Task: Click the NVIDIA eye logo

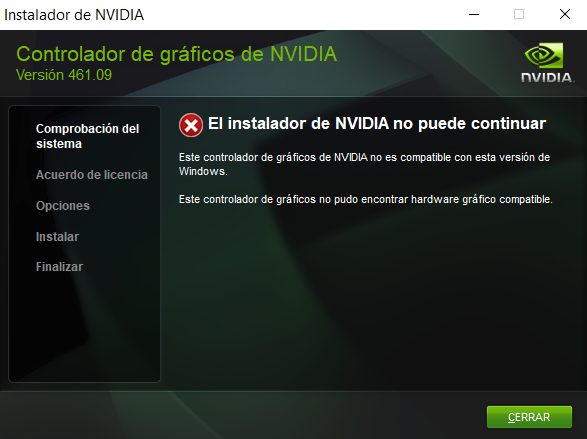Action: point(544,55)
